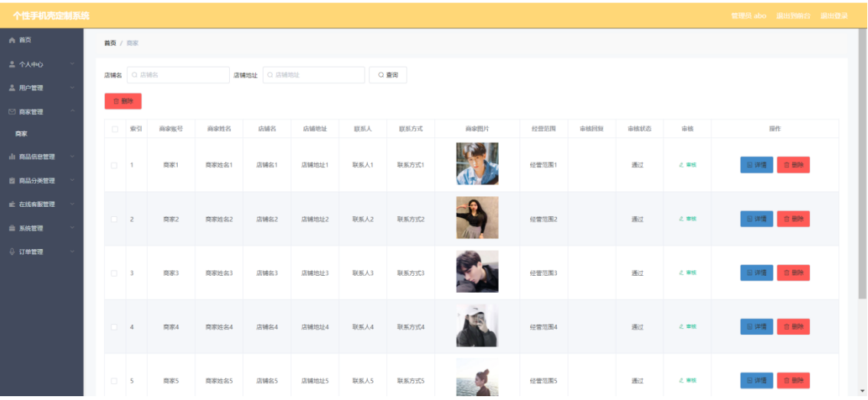Click the 审核 edit icon for 商家1
Viewport: 868px width, 400px height.
681,165
